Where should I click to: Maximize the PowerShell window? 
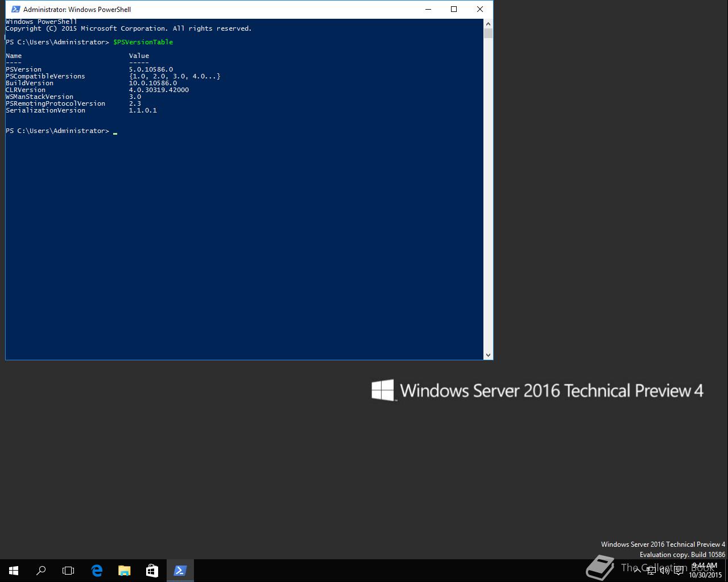tap(454, 9)
